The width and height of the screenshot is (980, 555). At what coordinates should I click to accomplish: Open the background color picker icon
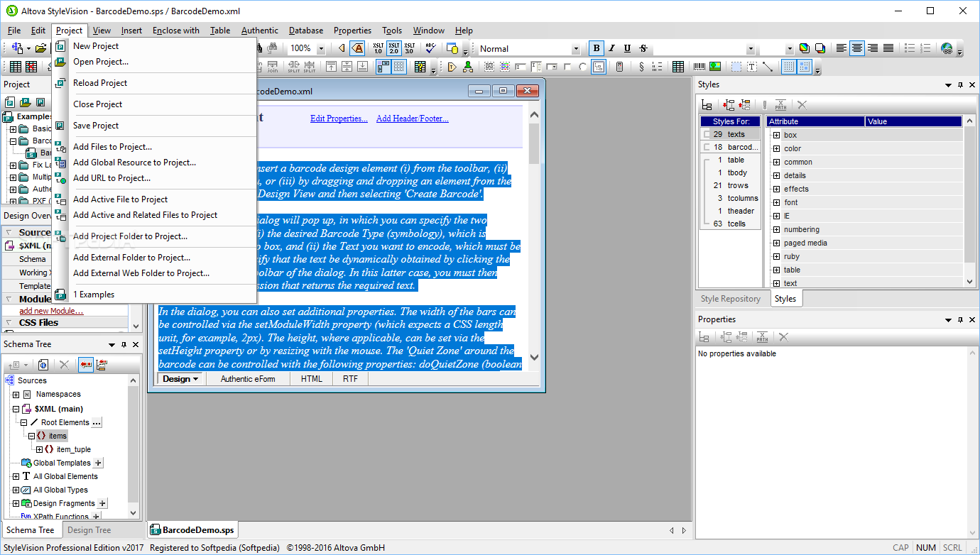click(820, 48)
